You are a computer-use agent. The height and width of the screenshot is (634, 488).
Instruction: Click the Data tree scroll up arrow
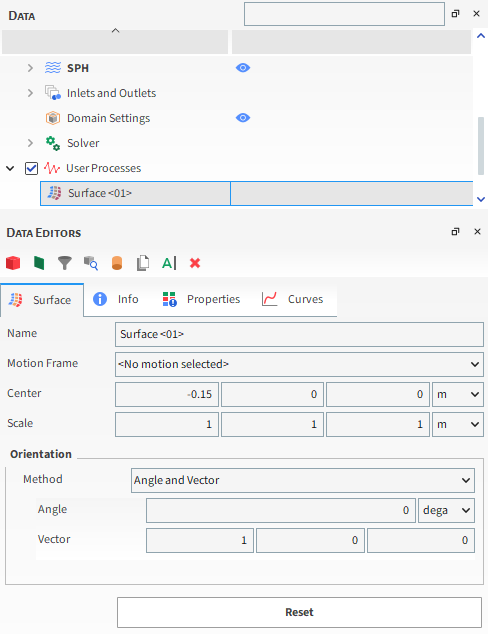[481, 36]
